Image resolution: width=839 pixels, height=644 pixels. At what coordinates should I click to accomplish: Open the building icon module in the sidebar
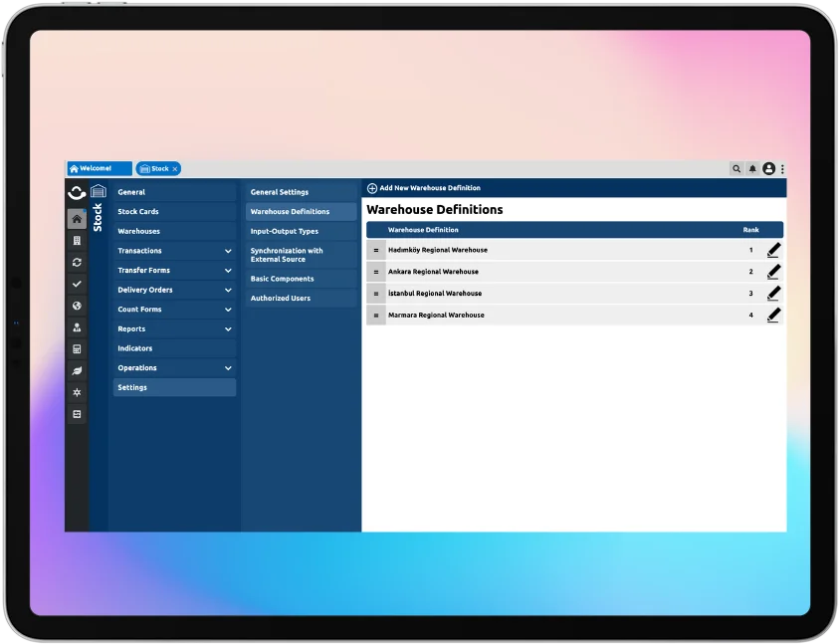(x=77, y=241)
